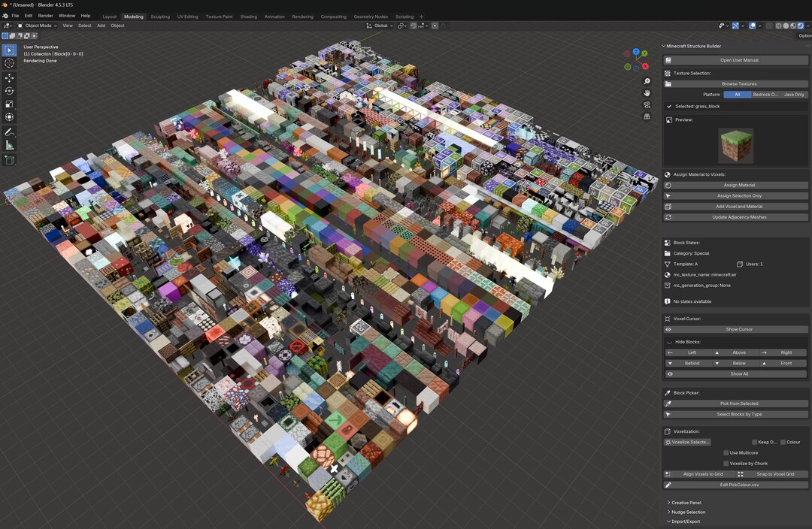Open the Render menu
Image resolution: width=812 pixels, height=529 pixels.
point(46,16)
